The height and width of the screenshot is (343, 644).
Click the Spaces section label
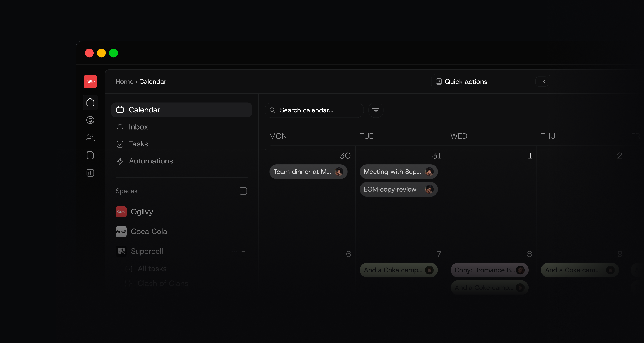pyautogui.click(x=126, y=191)
